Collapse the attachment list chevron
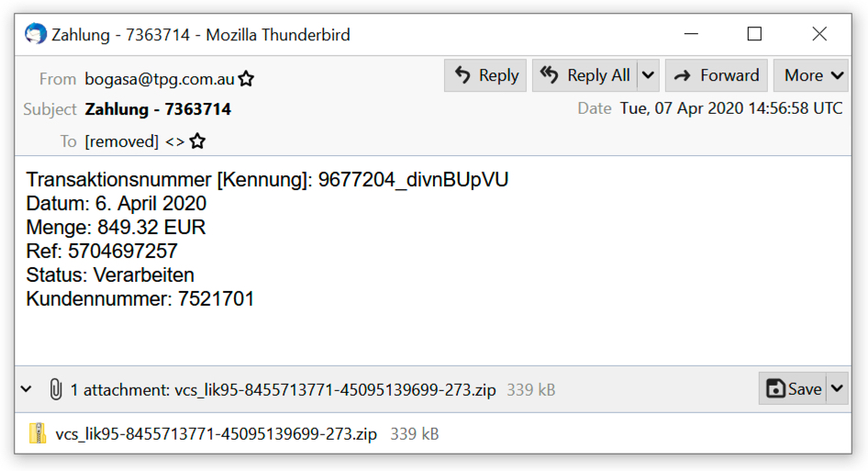This screenshot has width=868, height=471. (27, 389)
